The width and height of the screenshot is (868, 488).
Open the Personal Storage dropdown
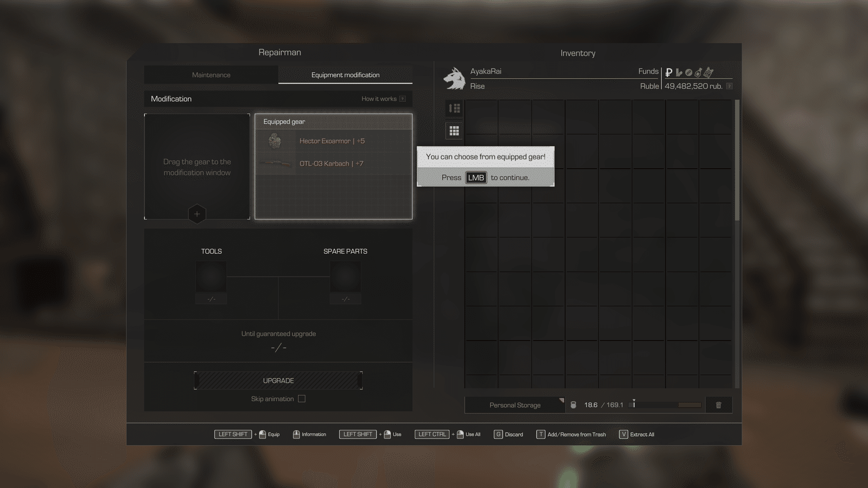coord(515,405)
